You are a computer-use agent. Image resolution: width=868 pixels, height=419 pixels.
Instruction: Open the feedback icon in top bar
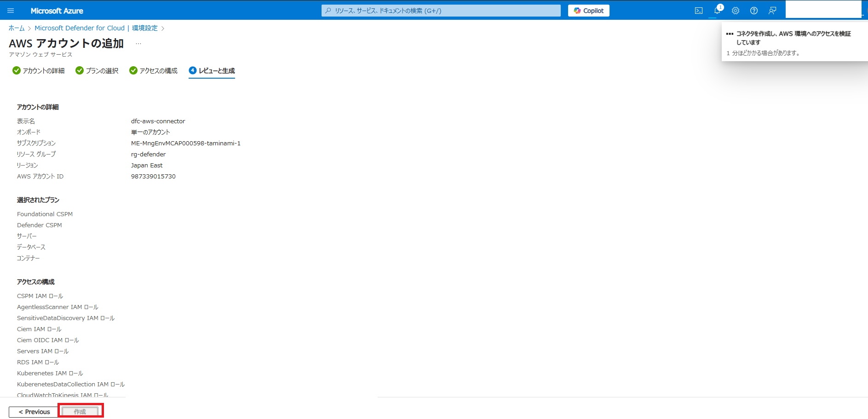(x=772, y=11)
